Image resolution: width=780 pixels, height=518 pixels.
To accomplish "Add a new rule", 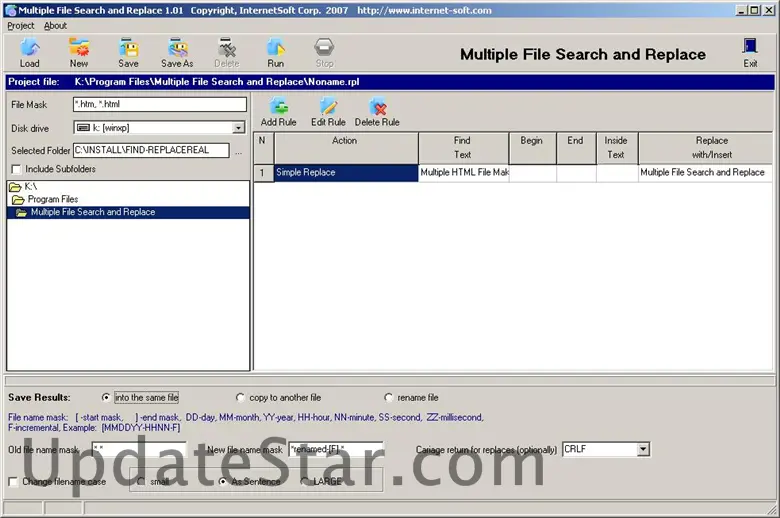I will tap(279, 112).
